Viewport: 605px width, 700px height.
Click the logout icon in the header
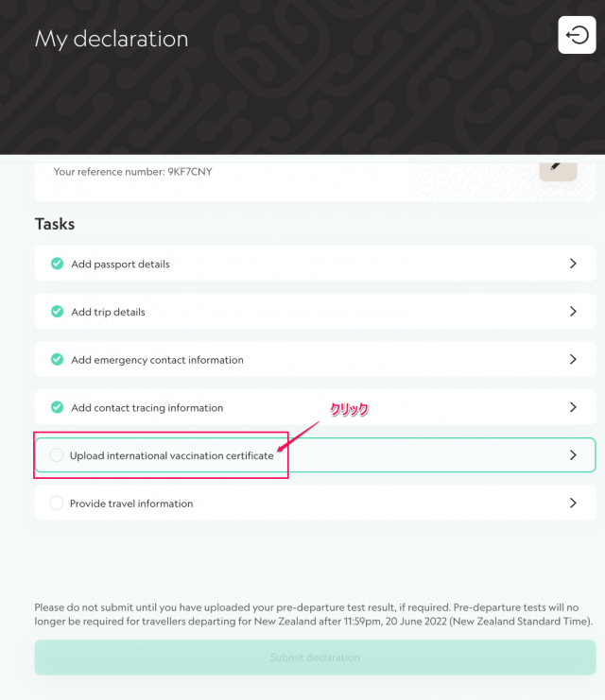[x=577, y=35]
